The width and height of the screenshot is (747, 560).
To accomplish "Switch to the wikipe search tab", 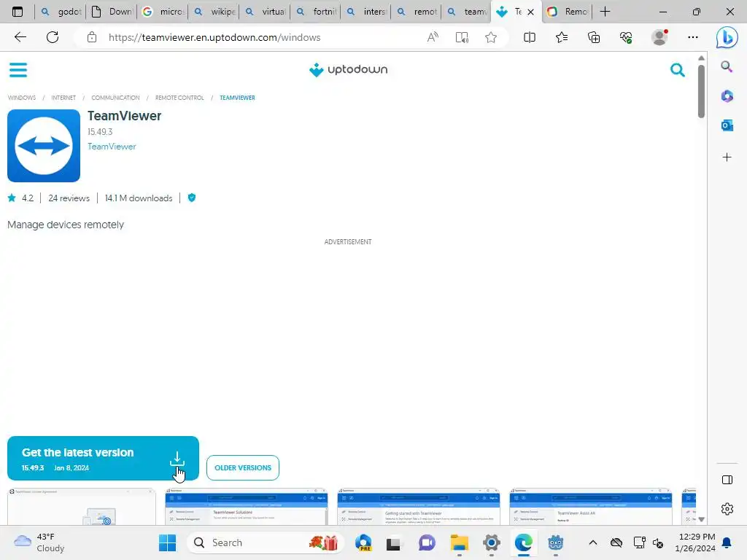I will [x=214, y=12].
